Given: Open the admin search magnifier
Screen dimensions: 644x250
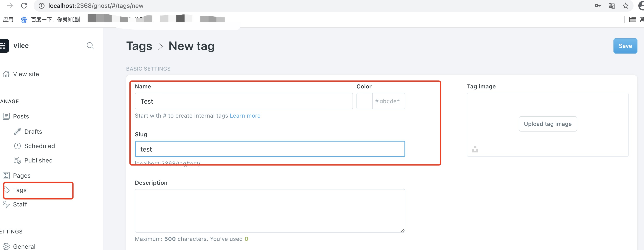Looking at the screenshot, I should (90, 46).
